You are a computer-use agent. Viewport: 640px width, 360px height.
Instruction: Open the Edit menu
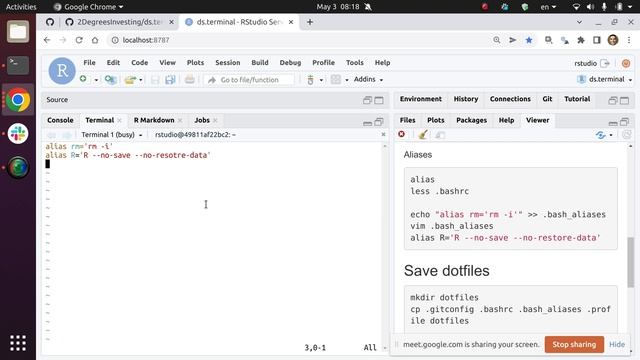pyautogui.click(x=113, y=62)
